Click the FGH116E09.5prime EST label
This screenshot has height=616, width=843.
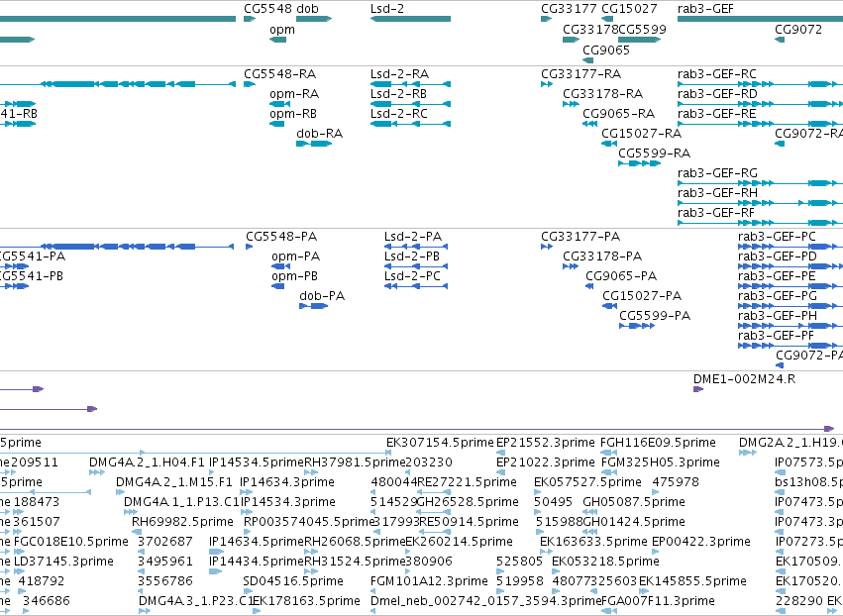click(658, 443)
